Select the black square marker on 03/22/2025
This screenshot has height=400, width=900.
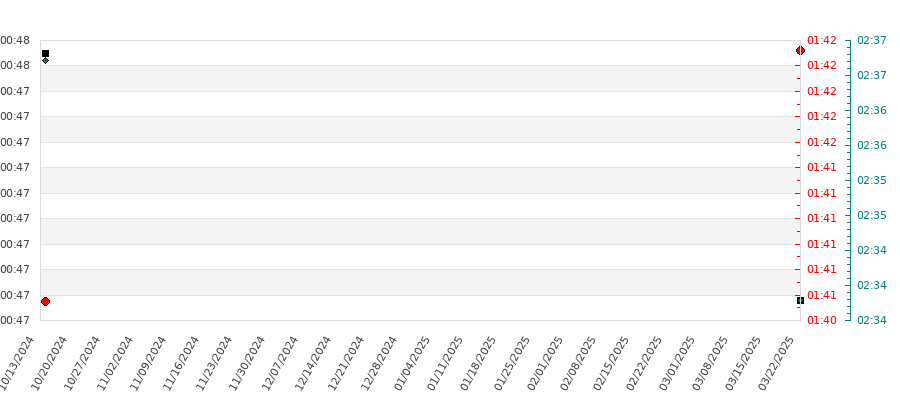[x=800, y=300]
